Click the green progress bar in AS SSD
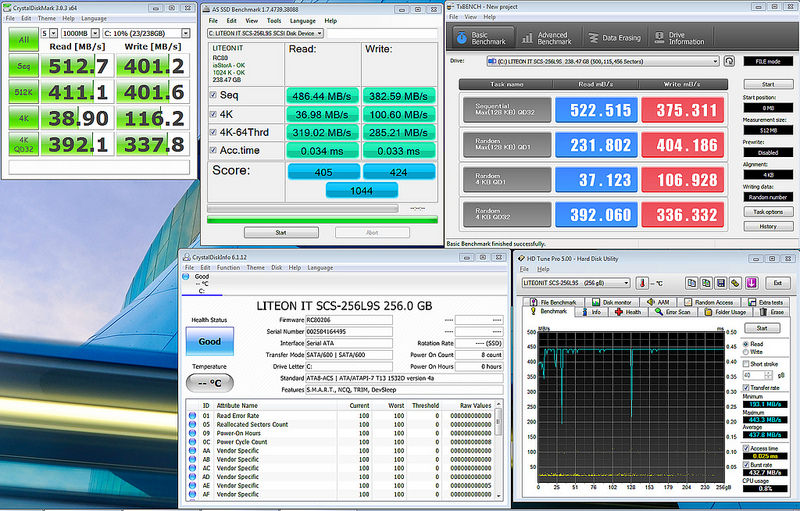The image size is (800, 511). pyautogui.click(x=320, y=219)
